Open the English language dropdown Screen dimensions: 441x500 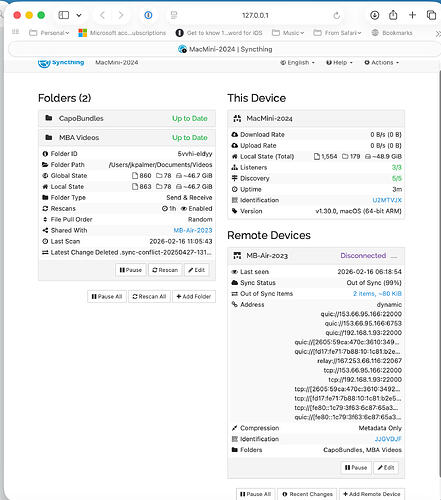297,62
